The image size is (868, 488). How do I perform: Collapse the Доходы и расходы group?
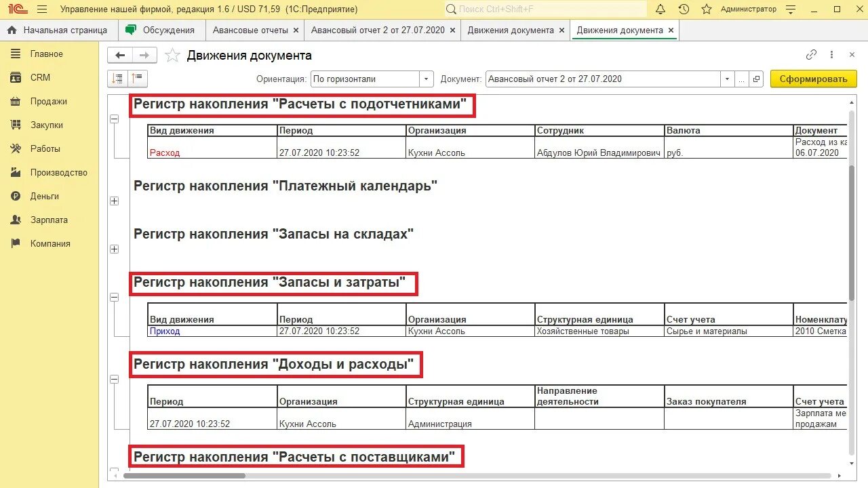(x=114, y=380)
